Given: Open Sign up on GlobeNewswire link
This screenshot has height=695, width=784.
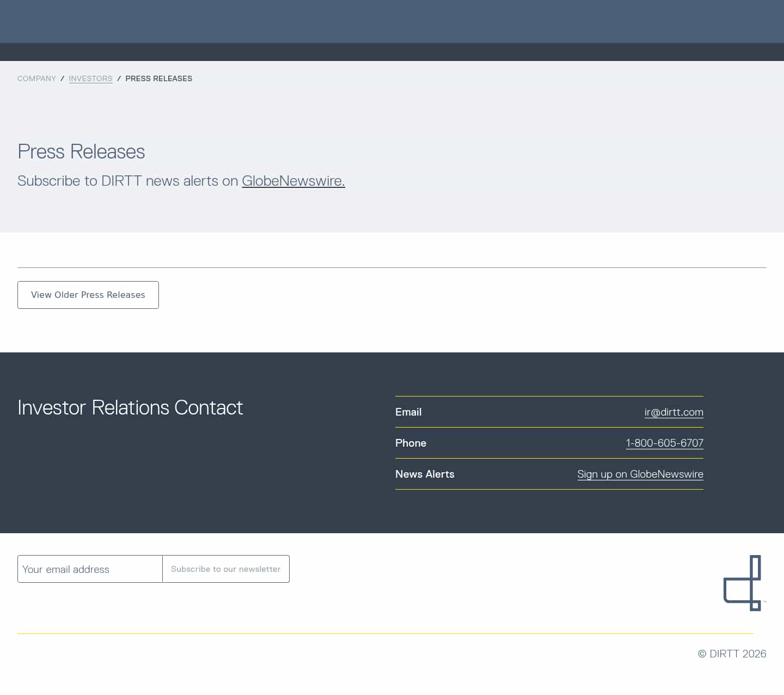Looking at the screenshot, I should (640, 474).
